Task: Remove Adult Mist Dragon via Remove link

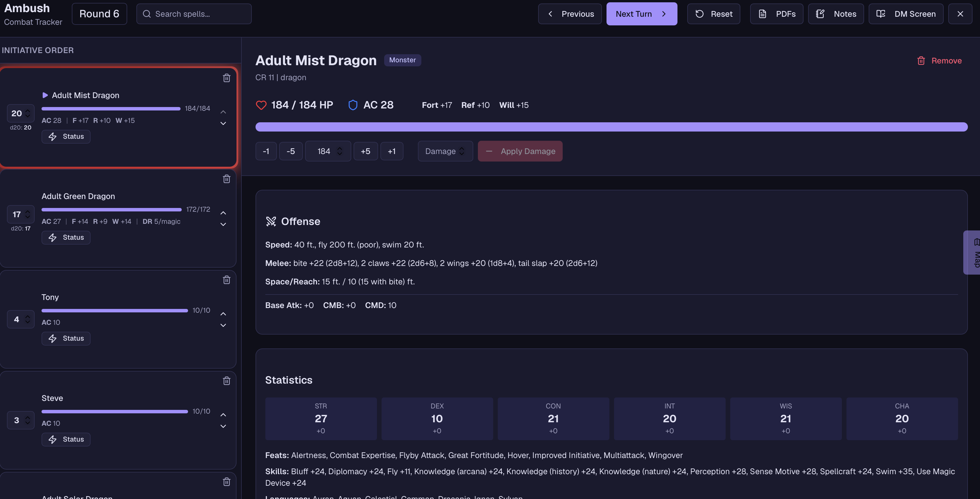Action: pos(939,61)
